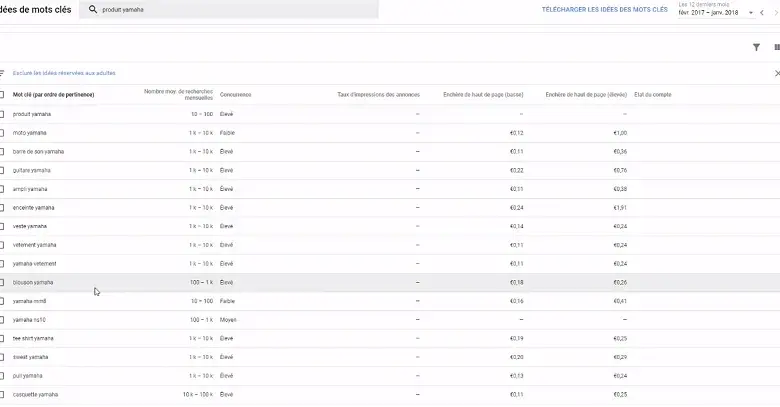Click 'Exclure les idées réservées aux adultes' filter
780x407 pixels.
tap(64, 73)
